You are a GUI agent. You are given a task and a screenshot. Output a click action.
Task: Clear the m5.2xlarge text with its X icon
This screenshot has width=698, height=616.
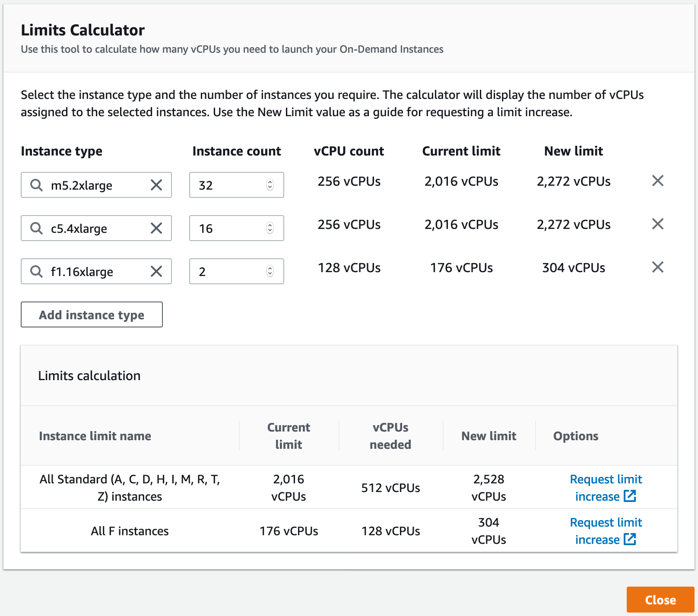click(157, 185)
